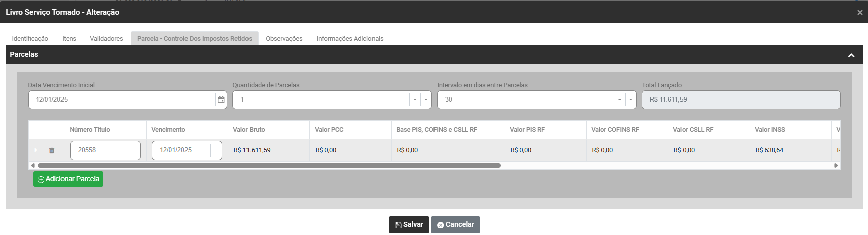This screenshot has width=868, height=235.
Task: Go to the Validadores tab
Action: pos(106,39)
